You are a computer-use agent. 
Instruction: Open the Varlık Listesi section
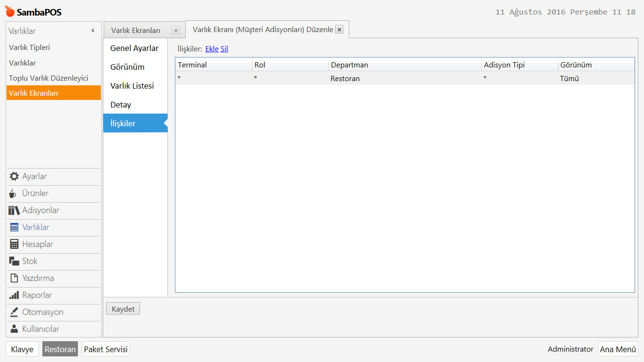(135, 86)
